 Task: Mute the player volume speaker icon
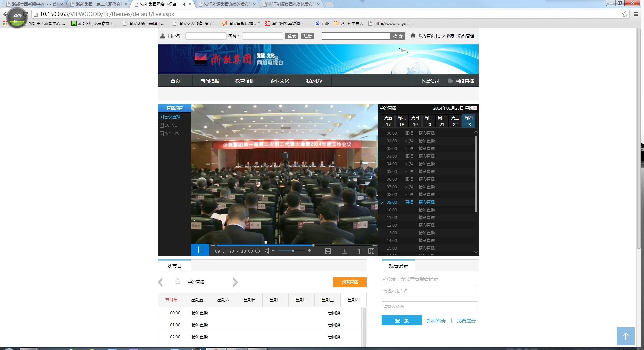(266, 250)
